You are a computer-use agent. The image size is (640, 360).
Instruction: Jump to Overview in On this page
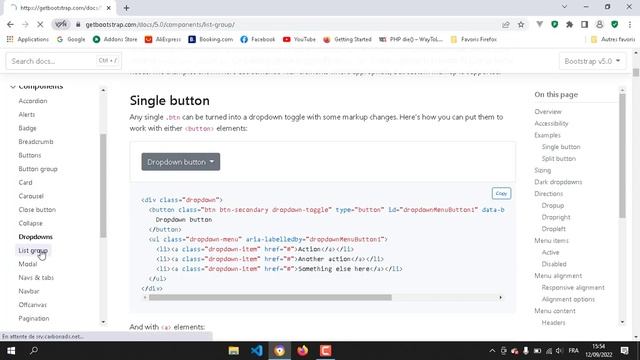(548, 111)
